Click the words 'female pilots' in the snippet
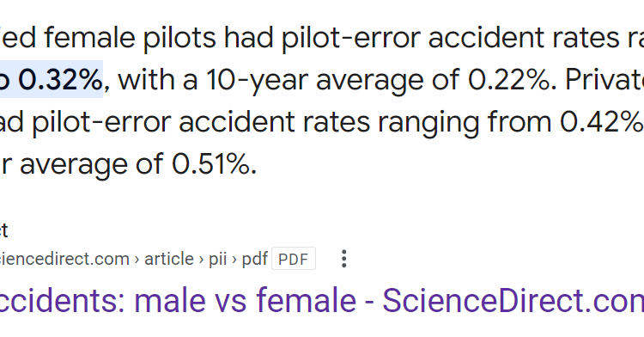This screenshot has height=337, width=644. [x=130, y=38]
